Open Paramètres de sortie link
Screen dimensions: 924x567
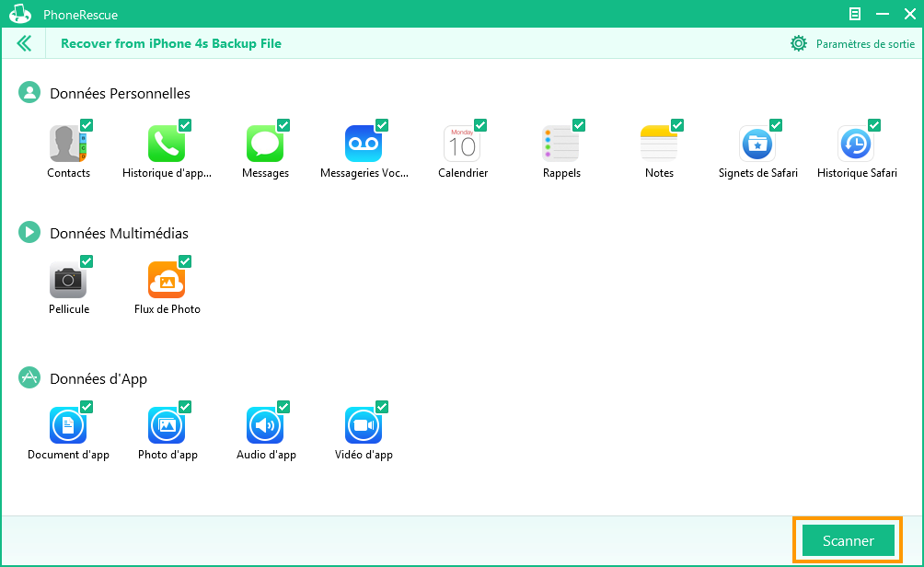click(x=865, y=44)
